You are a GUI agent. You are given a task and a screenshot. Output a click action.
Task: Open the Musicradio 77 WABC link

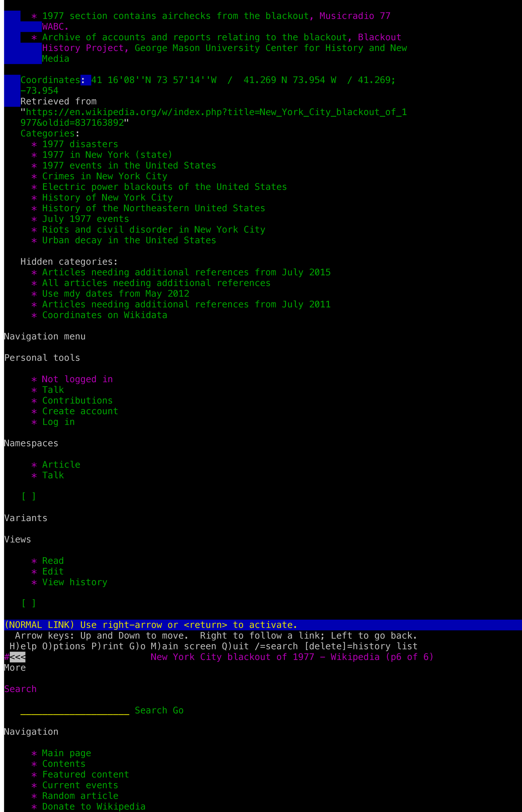355,16
